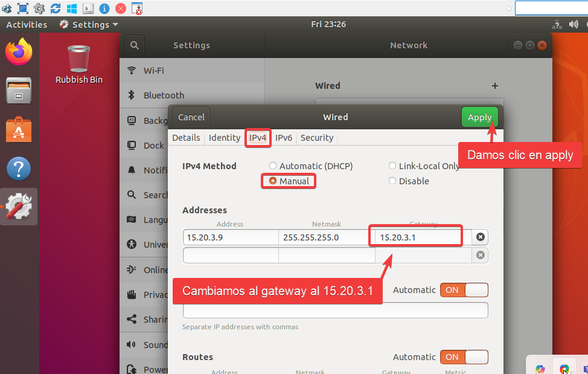Open the volume system menu
This screenshot has width=588, height=374.
click(573, 24)
